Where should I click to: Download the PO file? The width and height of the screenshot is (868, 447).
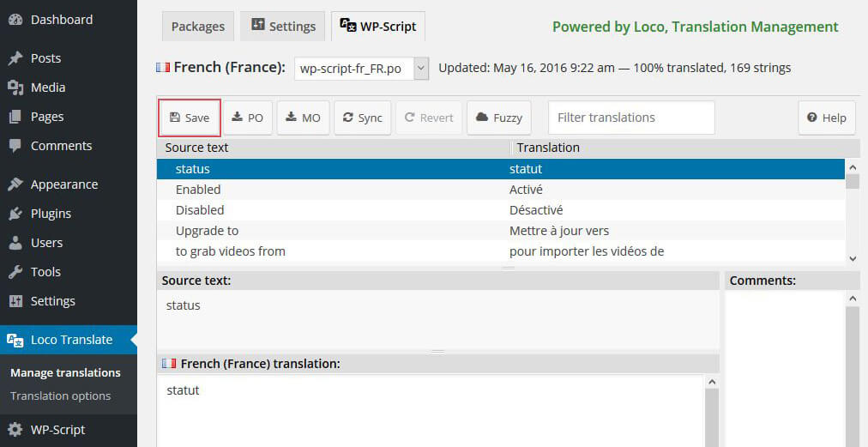[247, 118]
